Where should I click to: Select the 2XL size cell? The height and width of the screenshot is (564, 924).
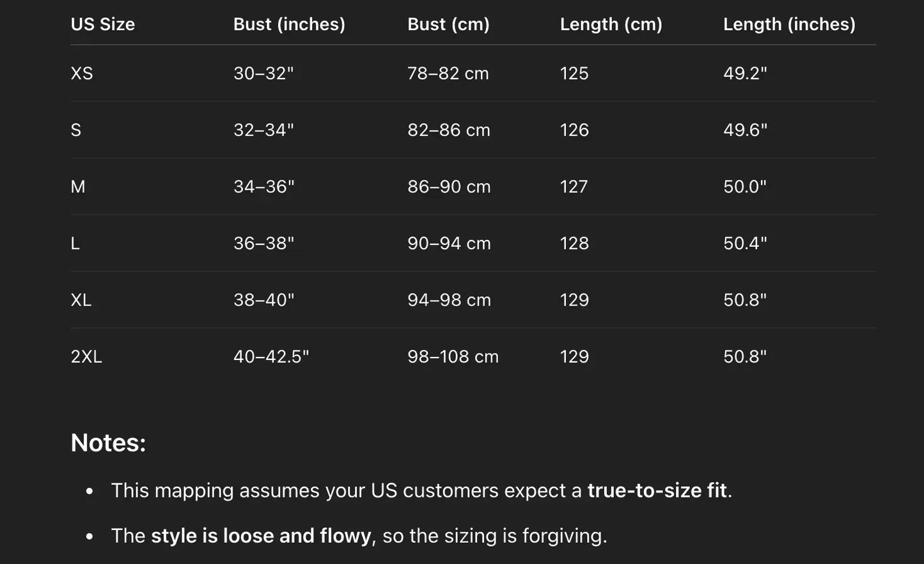point(86,357)
